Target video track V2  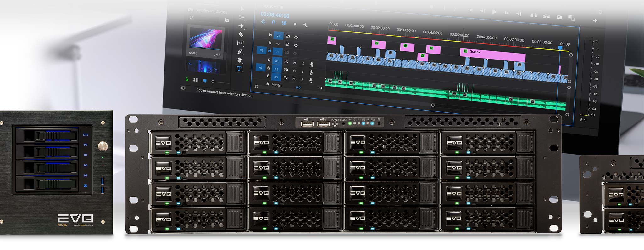tap(278, 44)
